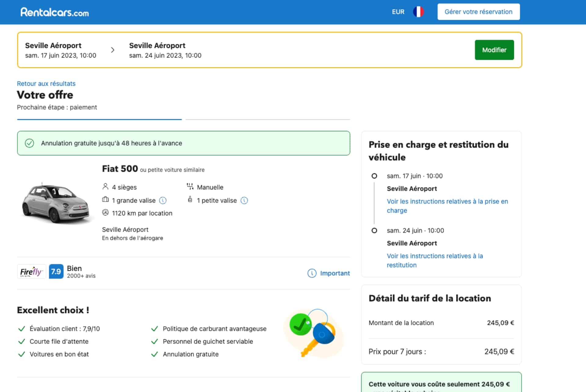The image size is (586, 392).
Task: Click the Rentalcars.com logo
Action: coord(55,12)
